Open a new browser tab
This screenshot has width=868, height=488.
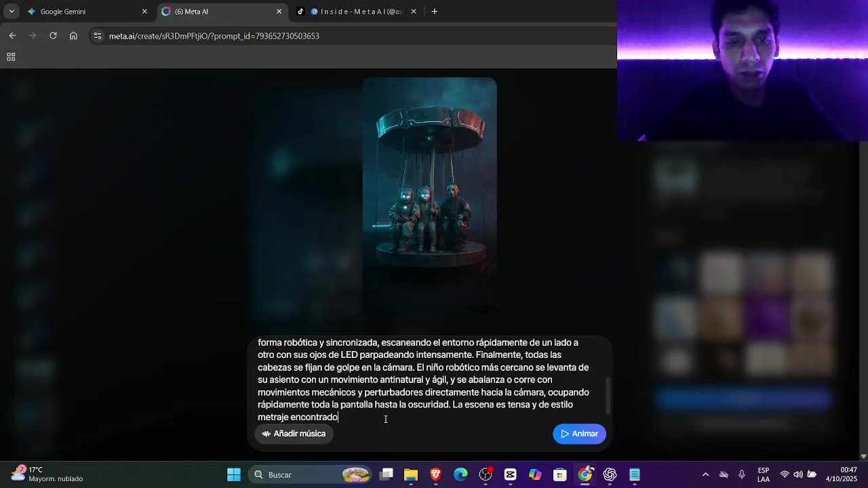(435, 12)
